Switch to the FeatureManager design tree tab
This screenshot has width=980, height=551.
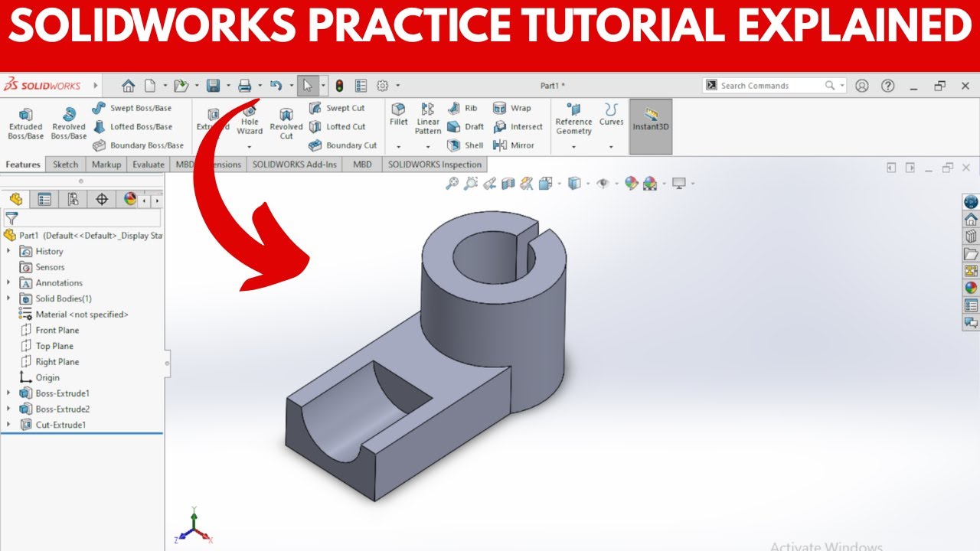[16, 200]
